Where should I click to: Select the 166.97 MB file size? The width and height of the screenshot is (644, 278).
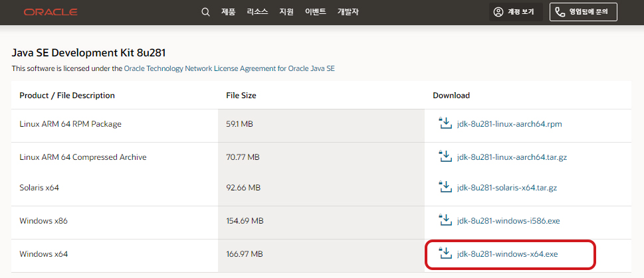[245, 254]
